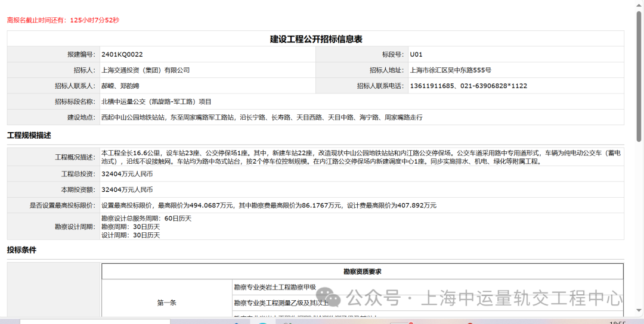Click the vertical scrollbar thumb
644x324 pixels.
click(639, 76)
